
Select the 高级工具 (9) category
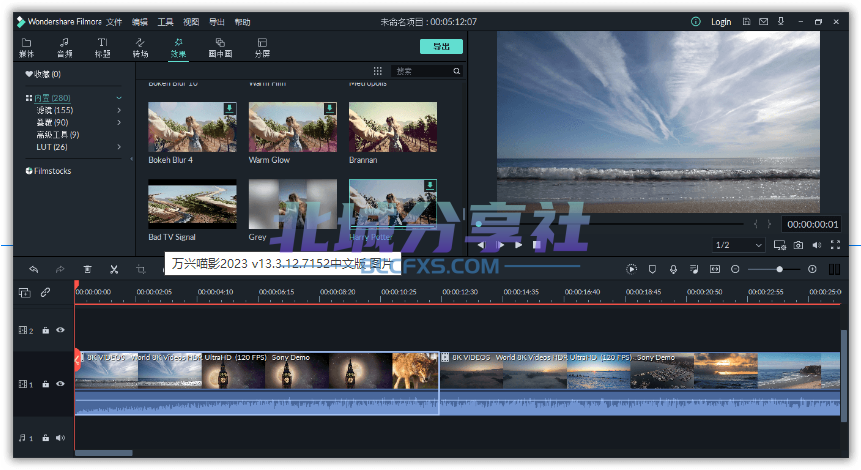point(58,135)
